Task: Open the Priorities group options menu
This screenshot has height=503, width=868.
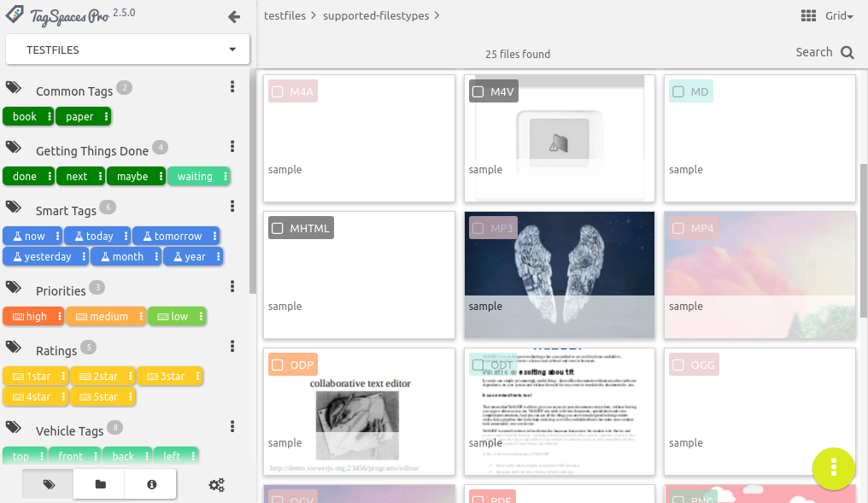Action: [232, 286]
